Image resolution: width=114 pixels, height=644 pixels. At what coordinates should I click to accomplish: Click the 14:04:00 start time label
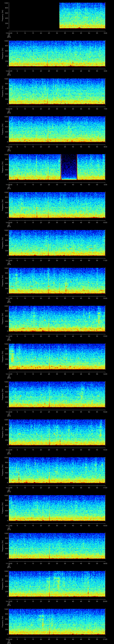[x=9, y=33]
